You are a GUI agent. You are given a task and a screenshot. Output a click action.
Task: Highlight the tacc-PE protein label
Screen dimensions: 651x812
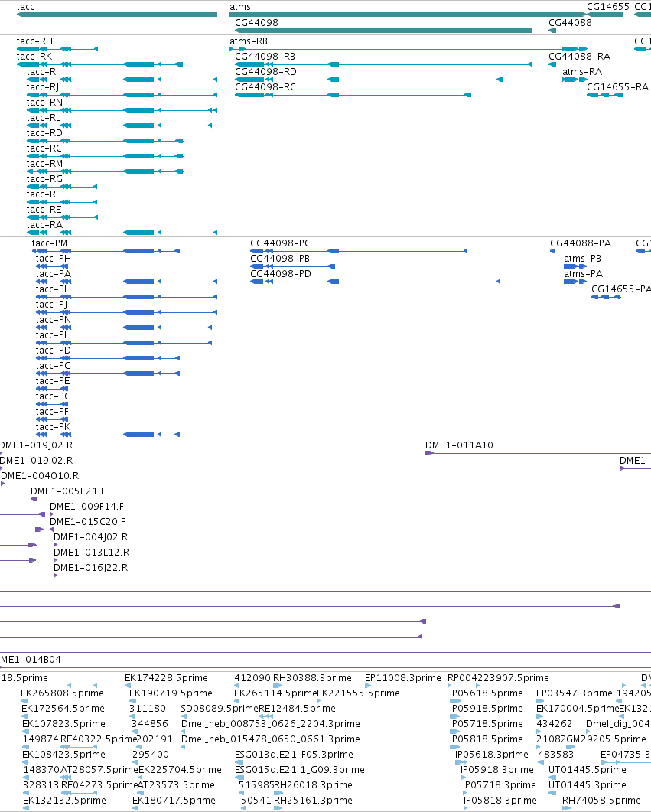[53, 381]
